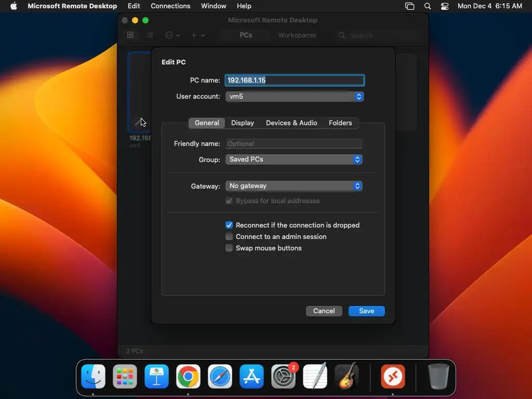Viewport: 532px width, 399px height.
Task: Open the Edit menu
Action: point(134,6)
